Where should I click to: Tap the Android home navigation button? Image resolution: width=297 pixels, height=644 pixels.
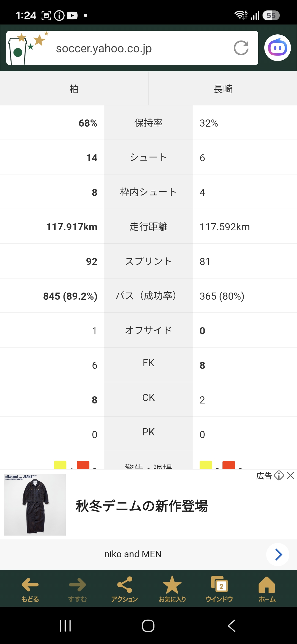click(148, 626)
